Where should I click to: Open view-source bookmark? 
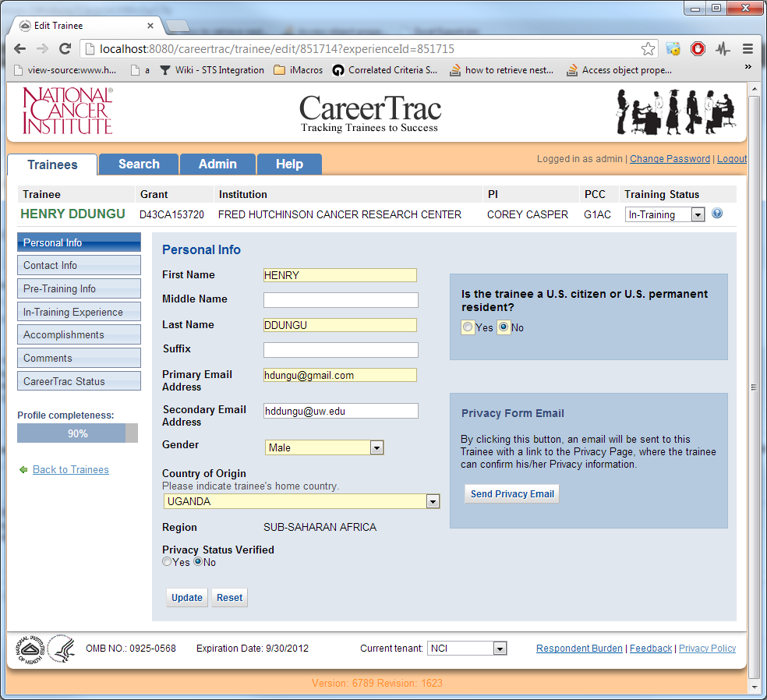[65, 70]
